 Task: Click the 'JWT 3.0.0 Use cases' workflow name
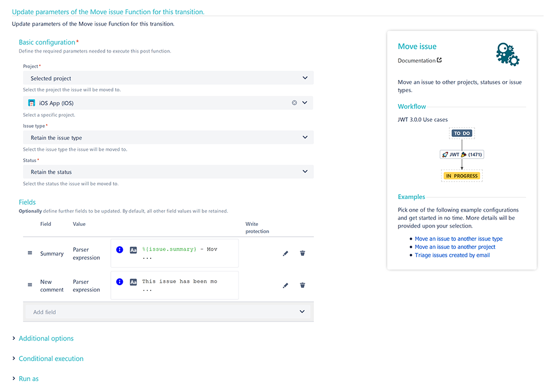pyautogui.click(x=423, y=119)
